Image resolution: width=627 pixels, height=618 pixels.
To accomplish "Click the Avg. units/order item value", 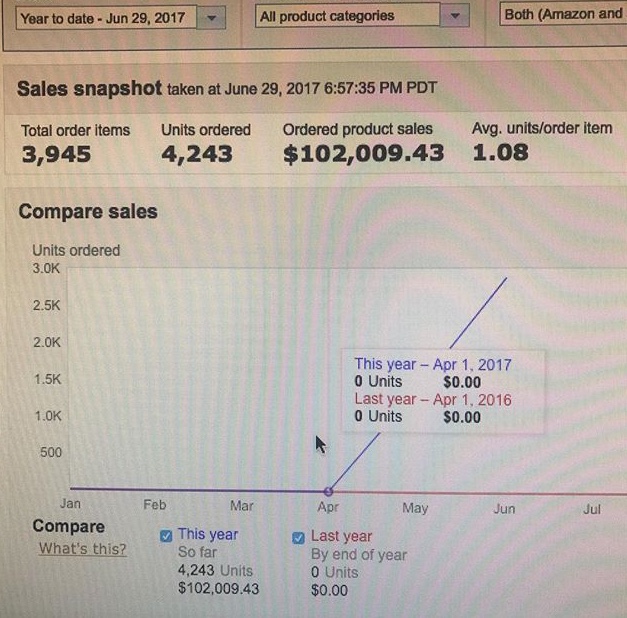I will (500, 152).
